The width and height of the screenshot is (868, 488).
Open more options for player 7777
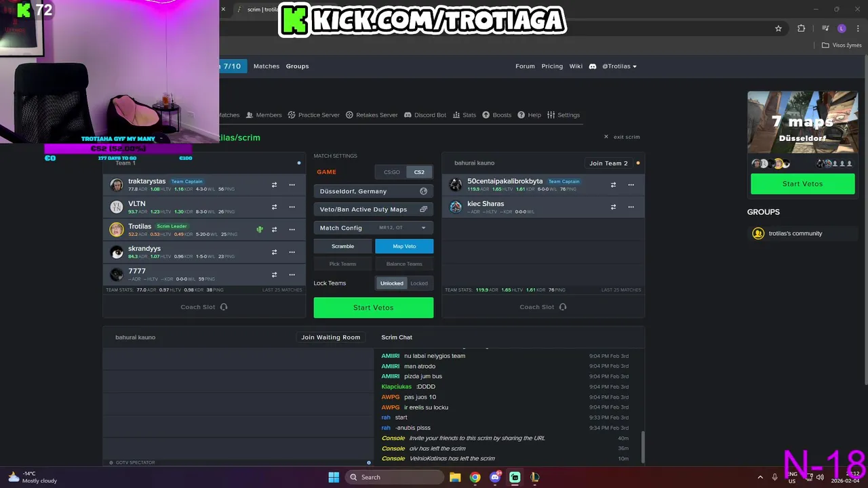292,274
